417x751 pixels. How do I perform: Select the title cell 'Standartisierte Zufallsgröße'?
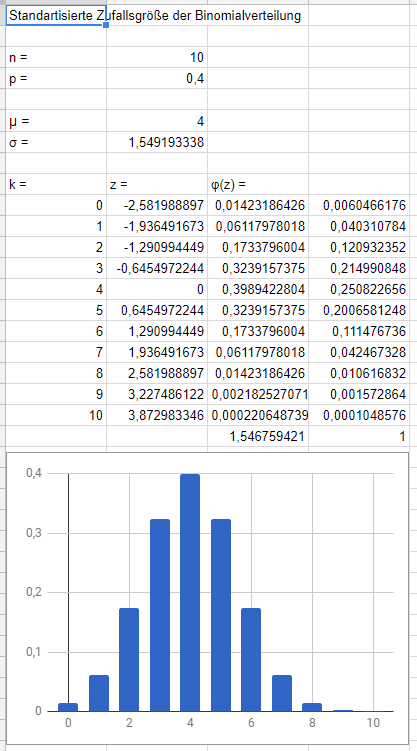(x=56, y=16)
